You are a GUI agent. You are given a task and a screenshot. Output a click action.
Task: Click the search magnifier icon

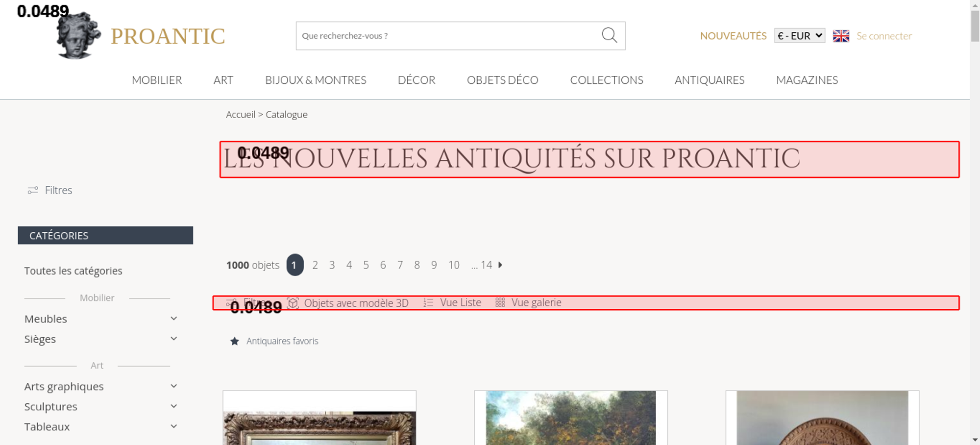pyautogui.click(x=609, y=35)
